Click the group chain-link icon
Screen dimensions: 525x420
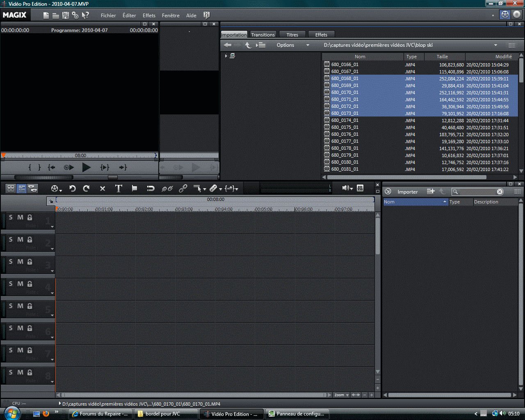point(183,188)
